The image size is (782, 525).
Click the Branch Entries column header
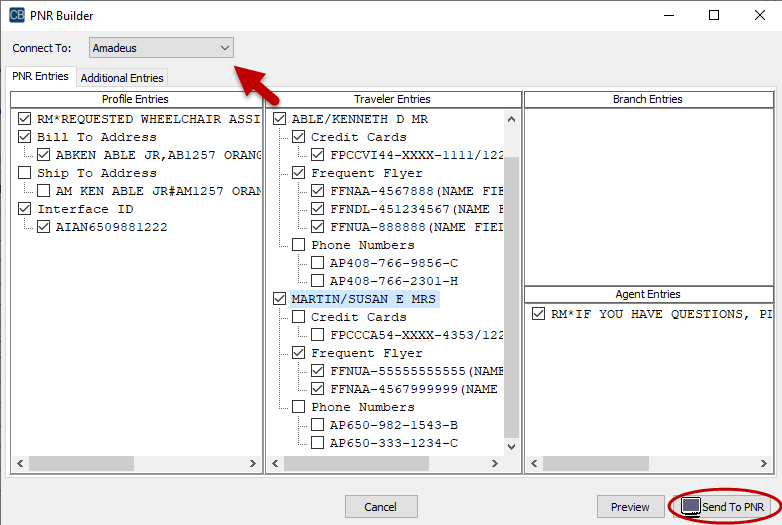point(647,99)
